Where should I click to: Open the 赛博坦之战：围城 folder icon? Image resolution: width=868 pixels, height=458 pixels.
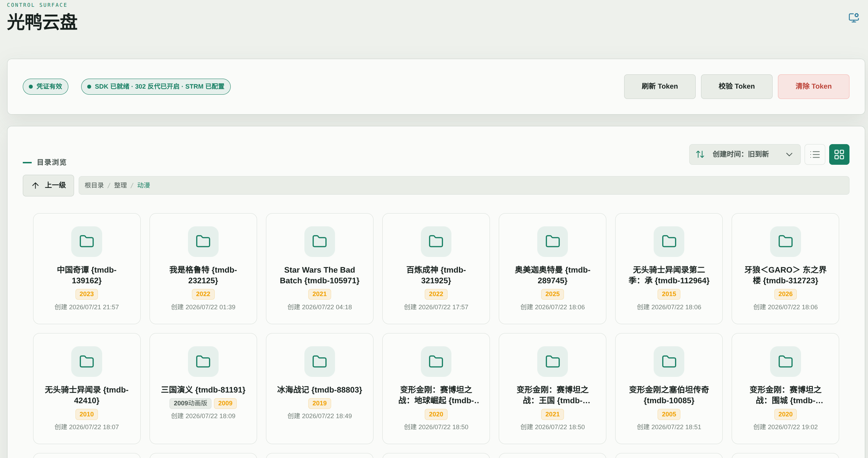point(785,362)
